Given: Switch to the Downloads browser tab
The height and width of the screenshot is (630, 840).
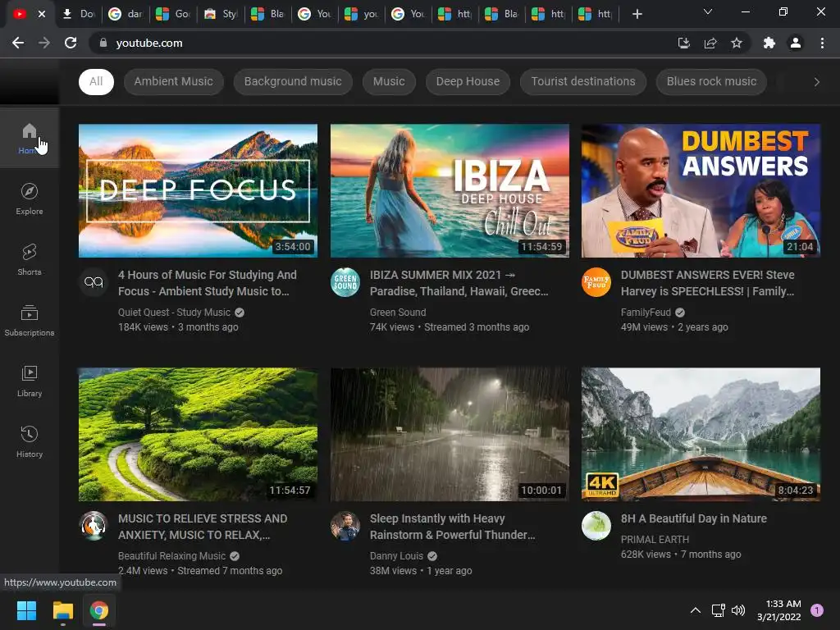Looking at the screenshot, I should pos(78,14).
